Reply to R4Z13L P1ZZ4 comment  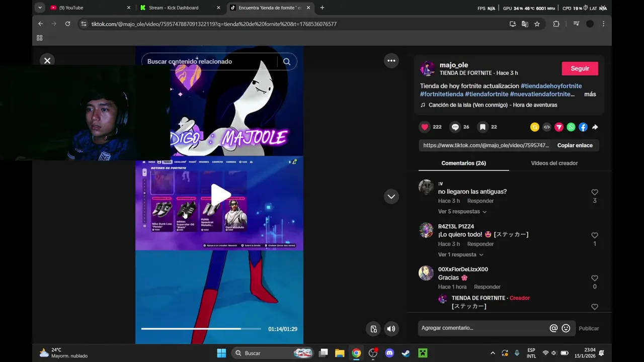tap(480, 244)
